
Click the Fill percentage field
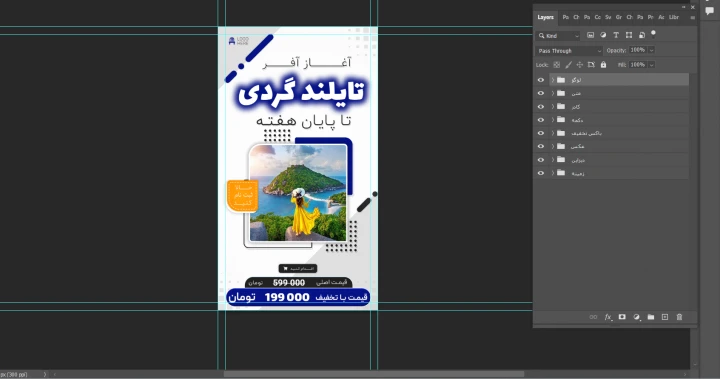(x=637, y=65)
